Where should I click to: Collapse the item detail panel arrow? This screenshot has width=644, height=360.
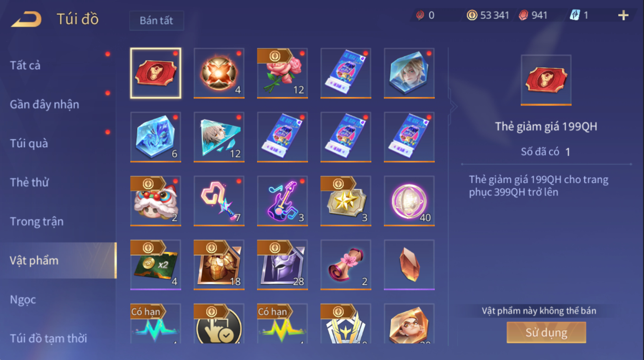click(453, 106)
